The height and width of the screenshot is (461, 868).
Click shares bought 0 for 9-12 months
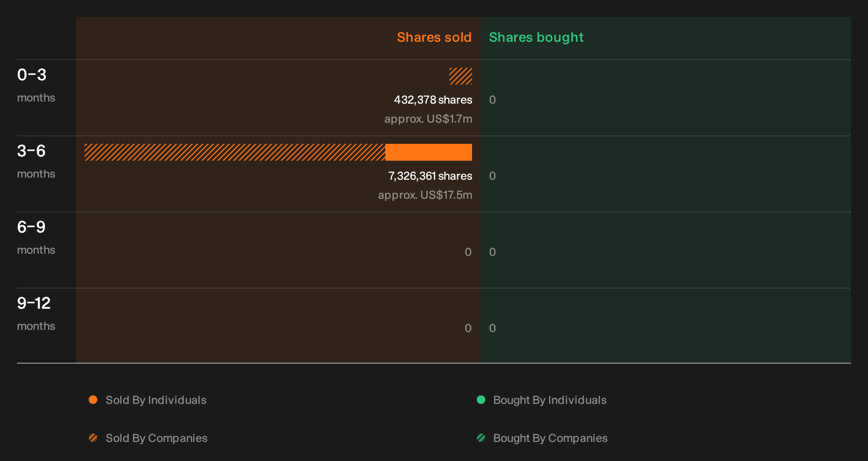coord(492,328)
